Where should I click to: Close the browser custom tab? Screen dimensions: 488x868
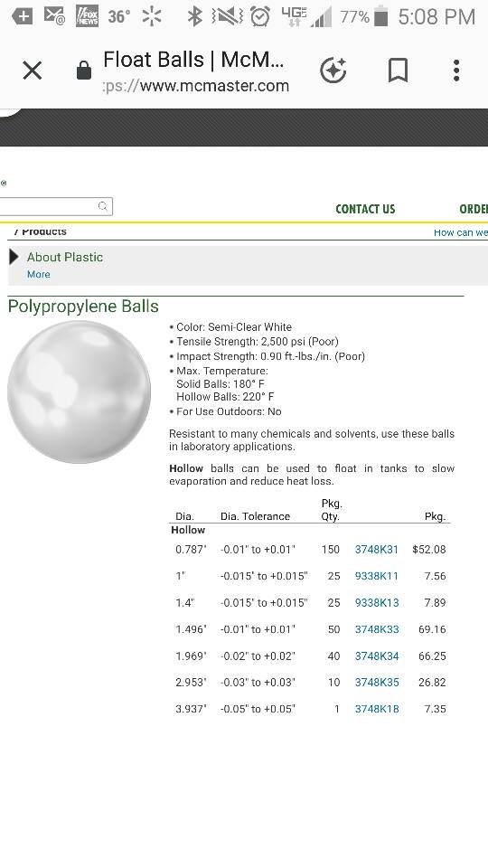(x=33, y=71)
